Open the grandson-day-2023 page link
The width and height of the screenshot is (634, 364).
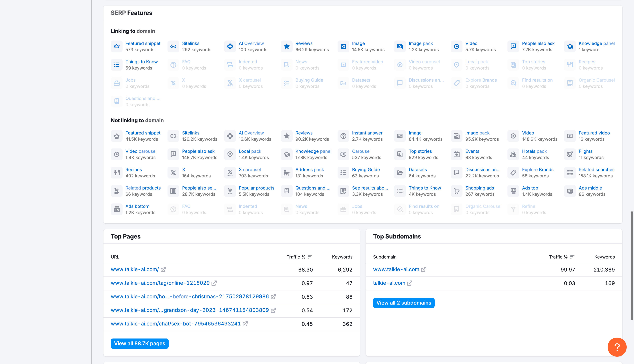click(x=190, y=310)
